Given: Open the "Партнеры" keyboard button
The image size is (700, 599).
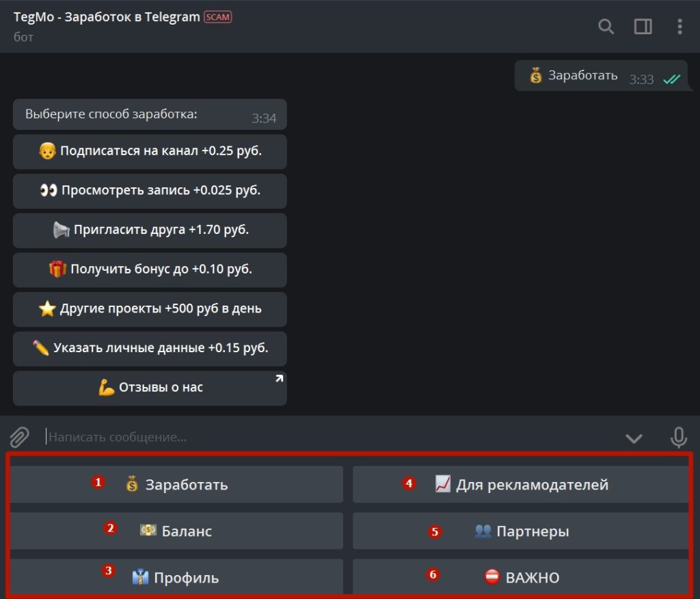Looking at the screenshot, I should point(521,531).
